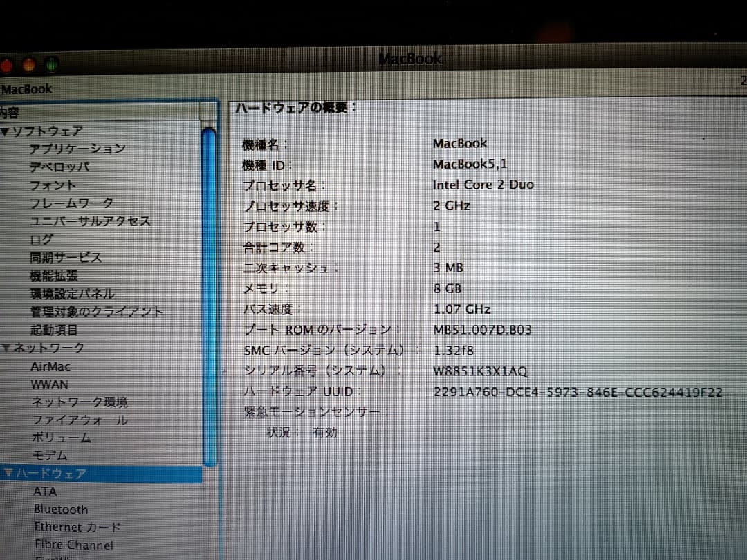The image size is (747, 560).
Task: Click the yellow minimize window button
Action: pos(29,65)
